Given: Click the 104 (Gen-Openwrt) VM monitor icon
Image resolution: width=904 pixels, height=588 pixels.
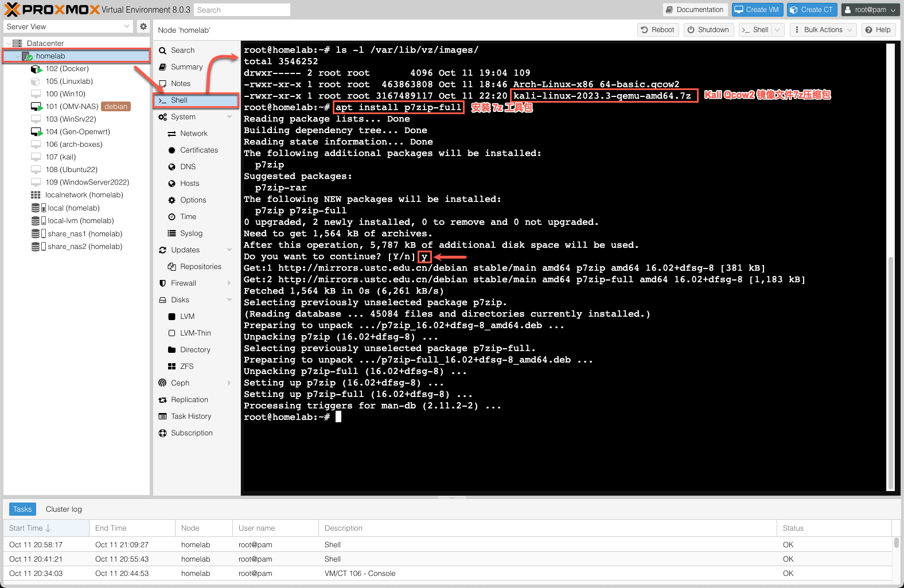Looking at the screenshot, I should pyautogui.click(x=36, y=132).
